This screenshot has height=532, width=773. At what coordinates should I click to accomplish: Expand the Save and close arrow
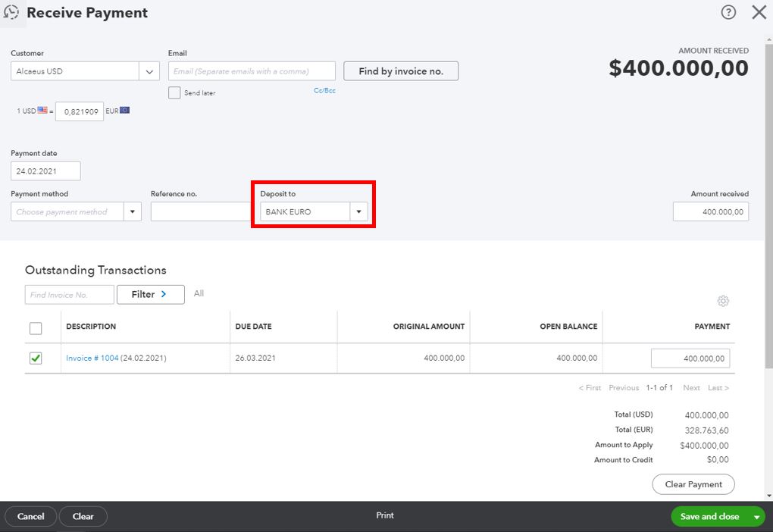click(x=757, y=517)
